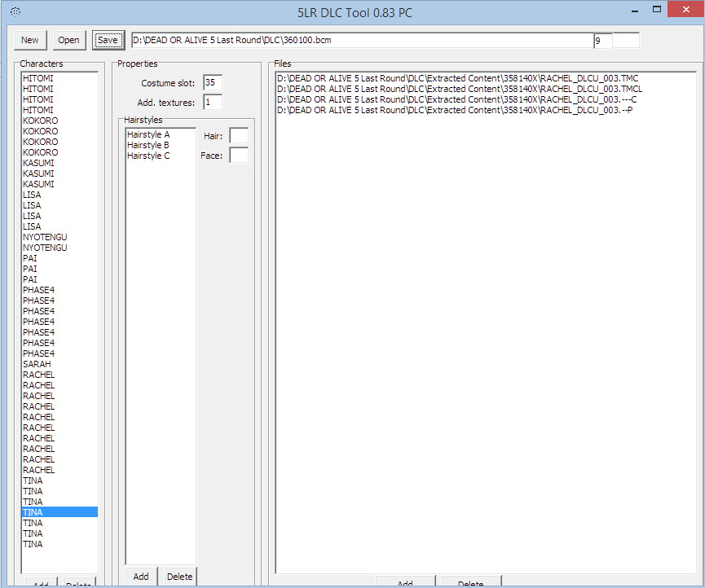Click the Costume slot input field
This screenshot has height=588, width=705.
(213, 83)
